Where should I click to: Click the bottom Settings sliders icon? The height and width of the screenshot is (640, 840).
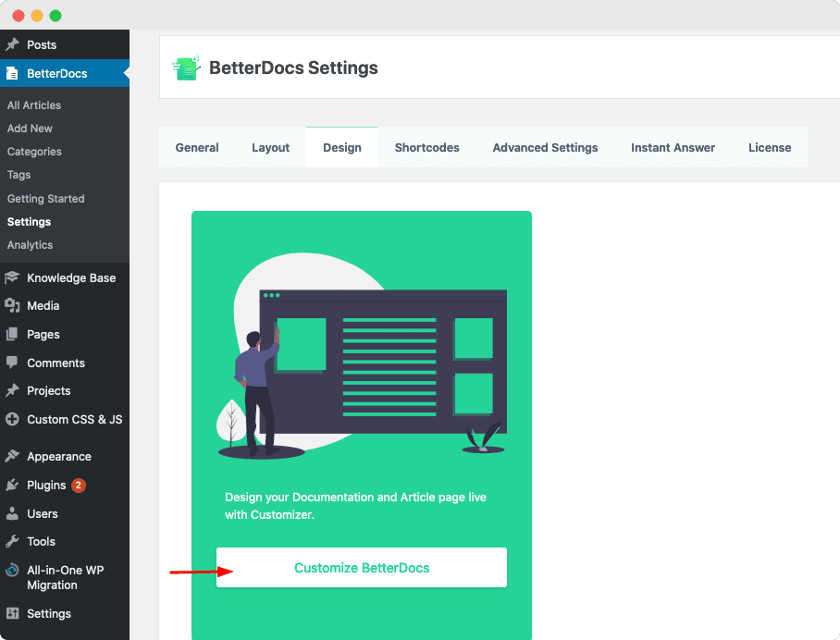click(12, 613)
